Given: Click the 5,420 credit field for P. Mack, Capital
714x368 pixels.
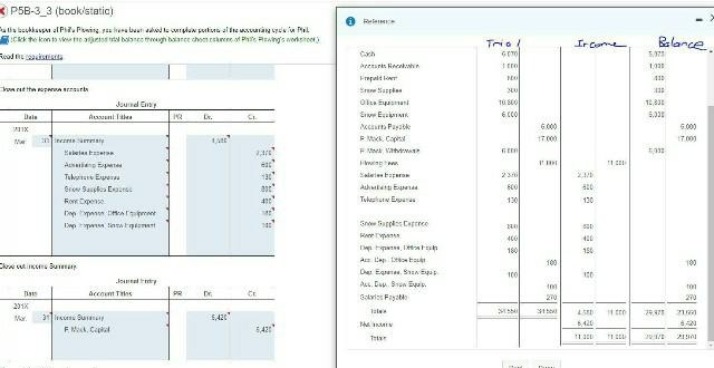Looking at the screenshot, I should tap(252, 329).
